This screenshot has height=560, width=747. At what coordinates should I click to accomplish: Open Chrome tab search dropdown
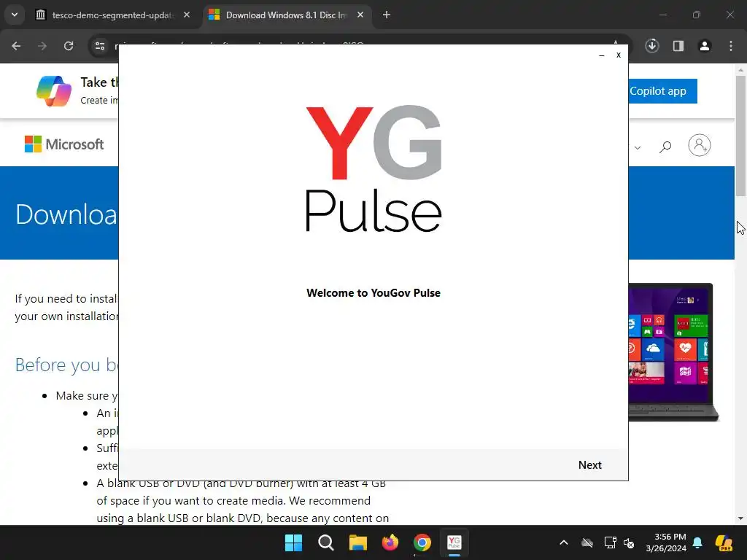(15, 15)
